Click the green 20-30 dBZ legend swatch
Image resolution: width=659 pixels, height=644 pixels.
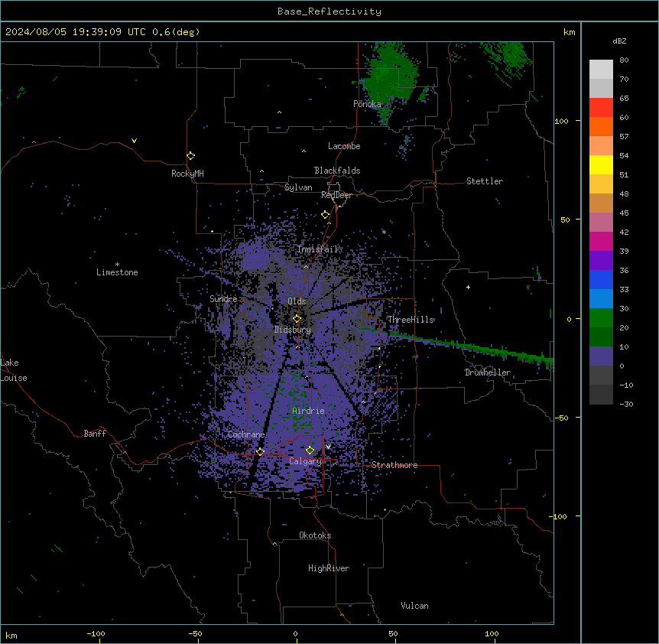click(x=601, y=318)
